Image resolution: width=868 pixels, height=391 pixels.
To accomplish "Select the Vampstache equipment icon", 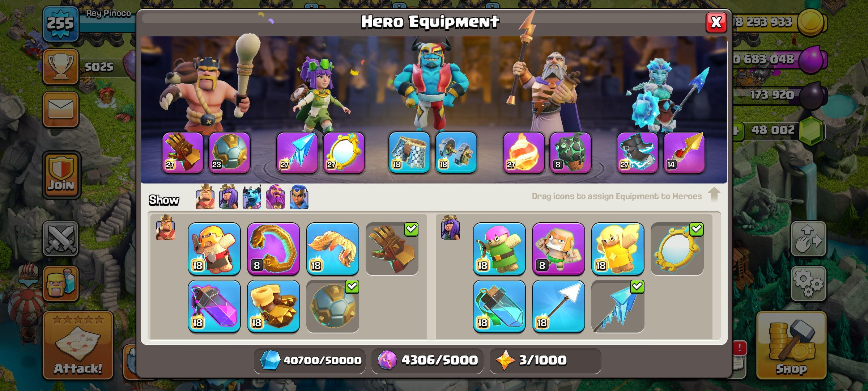I will tap(333, 249).
